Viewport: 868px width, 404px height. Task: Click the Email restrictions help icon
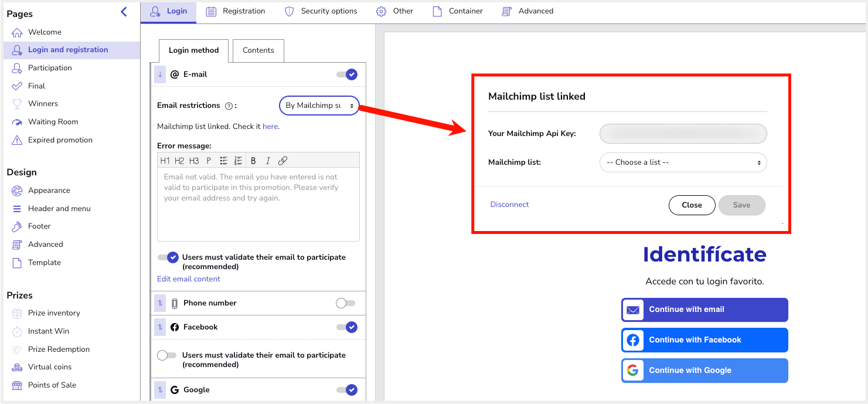point(229,106)
